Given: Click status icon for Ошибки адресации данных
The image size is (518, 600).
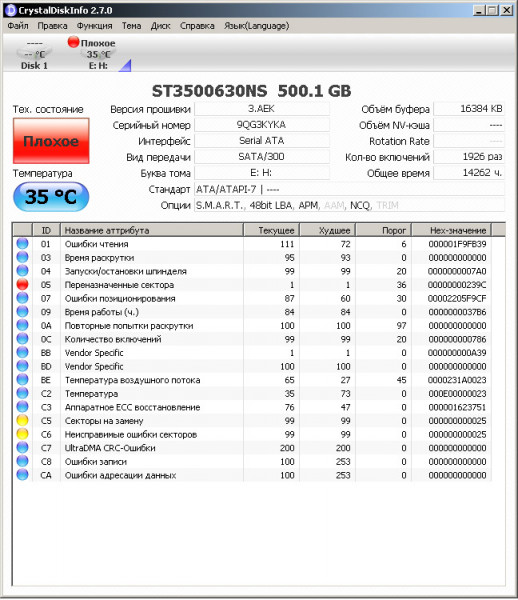Looking at the screenshot, I should point(23,474).
